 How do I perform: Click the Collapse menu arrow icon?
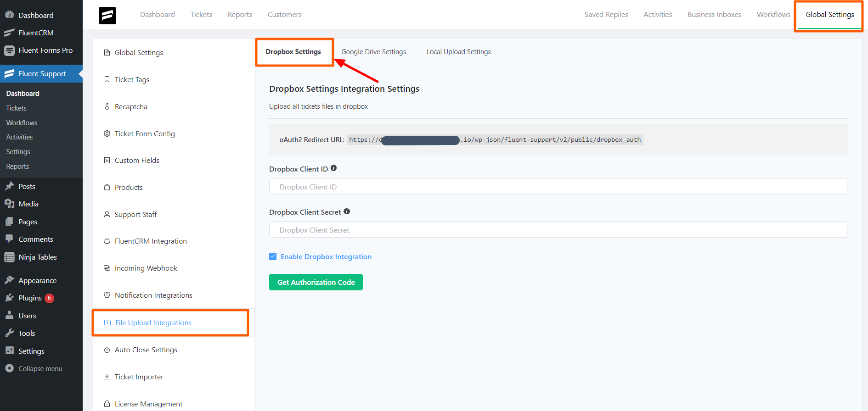click(x=9, y=368)
